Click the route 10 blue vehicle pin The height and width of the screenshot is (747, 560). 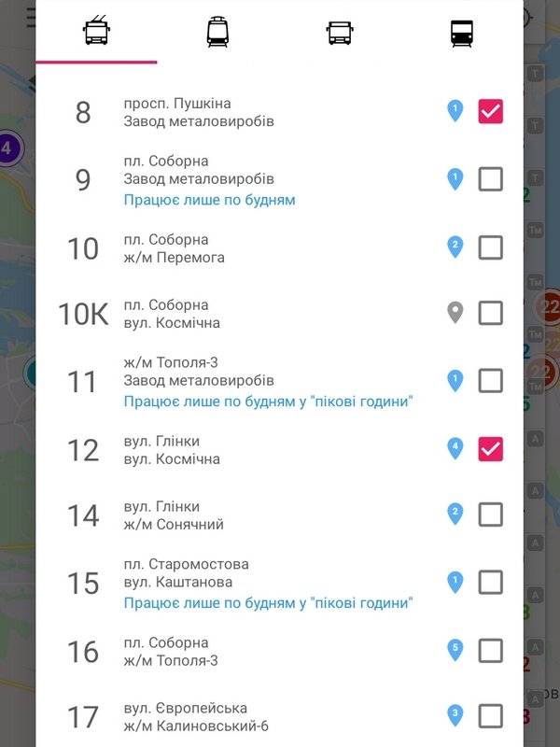pyautogui.click(x=455, y=247)
